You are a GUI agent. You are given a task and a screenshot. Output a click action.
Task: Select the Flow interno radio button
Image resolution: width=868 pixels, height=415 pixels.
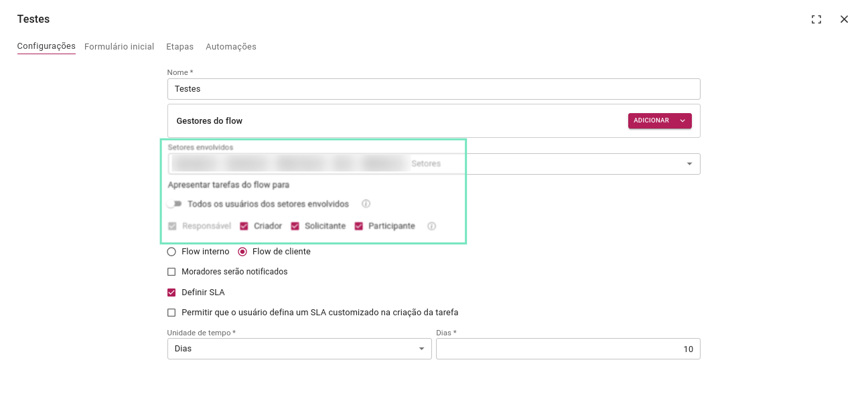[171, 252]
